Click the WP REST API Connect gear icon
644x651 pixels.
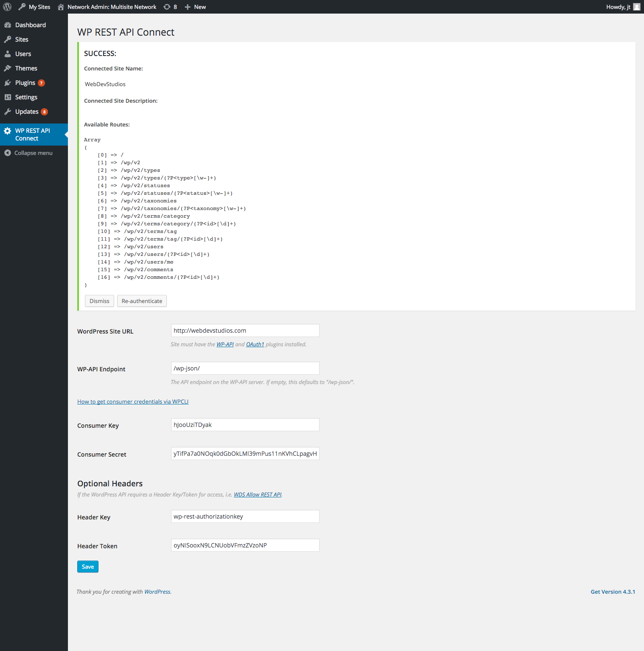[8, 131]
